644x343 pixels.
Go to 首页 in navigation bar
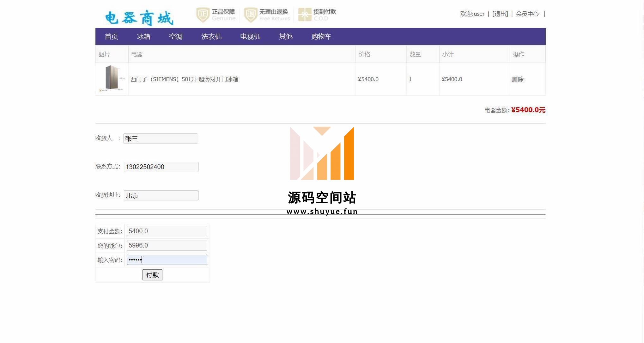coord(111,37)
